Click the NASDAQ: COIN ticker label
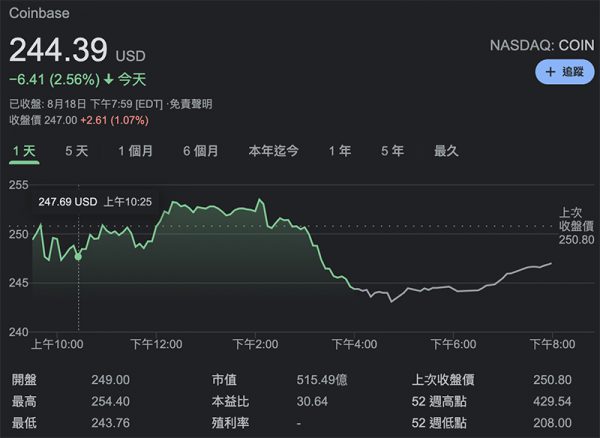This screenshot has width=600, height=438. (542, 46)
